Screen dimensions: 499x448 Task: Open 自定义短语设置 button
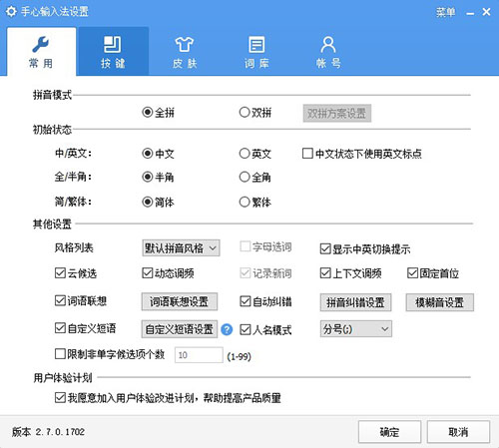(180, 329)
